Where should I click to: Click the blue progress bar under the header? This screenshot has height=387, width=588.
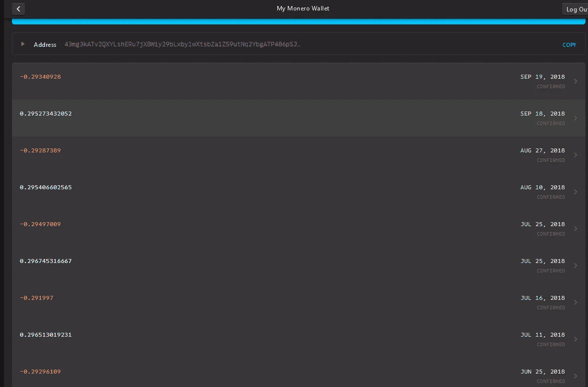(299, 21)
